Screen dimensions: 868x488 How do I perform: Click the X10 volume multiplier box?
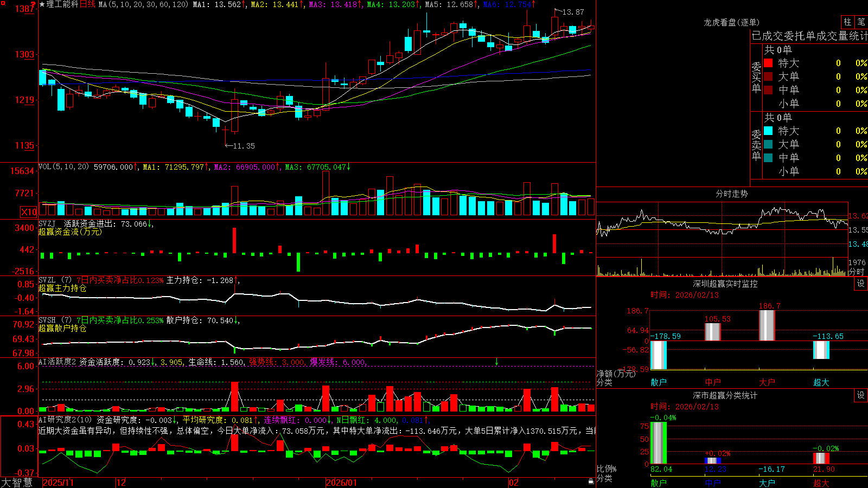[x=29, y=212]
